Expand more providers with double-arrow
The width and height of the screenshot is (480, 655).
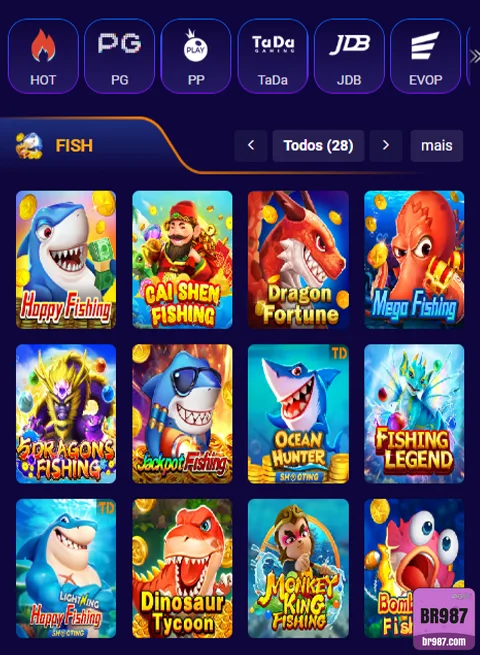coord(475,56)
